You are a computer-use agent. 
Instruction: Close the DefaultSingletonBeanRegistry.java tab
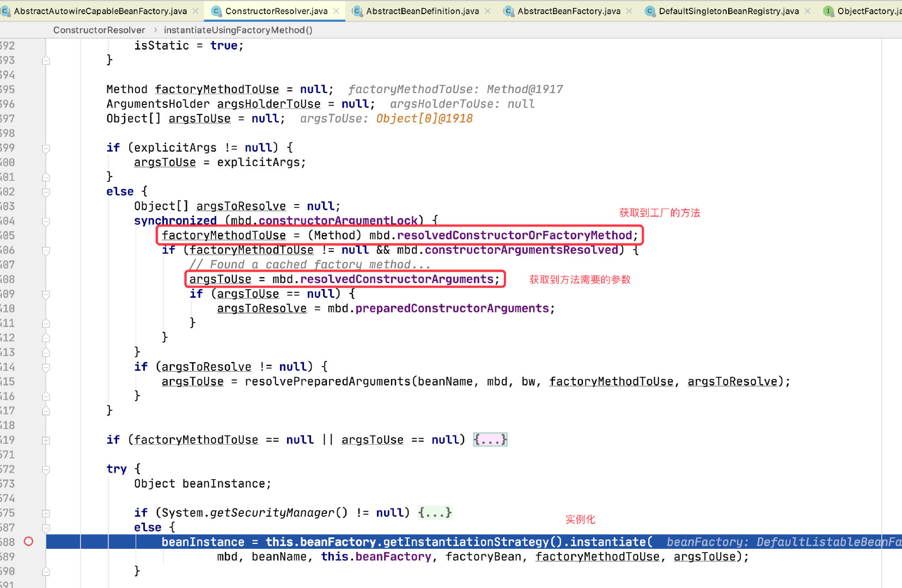click(x=807, y=11)
